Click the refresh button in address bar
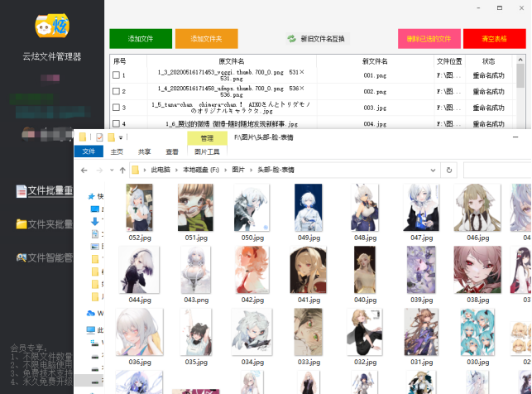The height and width of the screenshot is (394, 532). pyautogui.click(x=449, y=170)
